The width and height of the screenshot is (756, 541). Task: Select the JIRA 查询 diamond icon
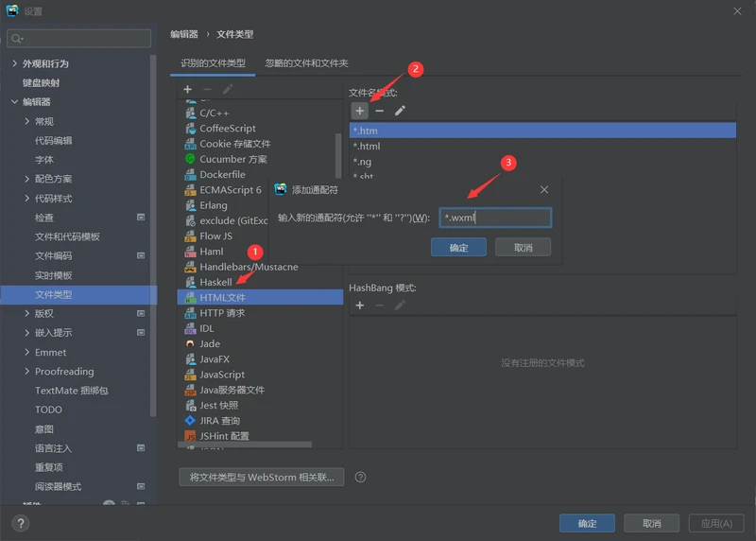pos(191,420)
